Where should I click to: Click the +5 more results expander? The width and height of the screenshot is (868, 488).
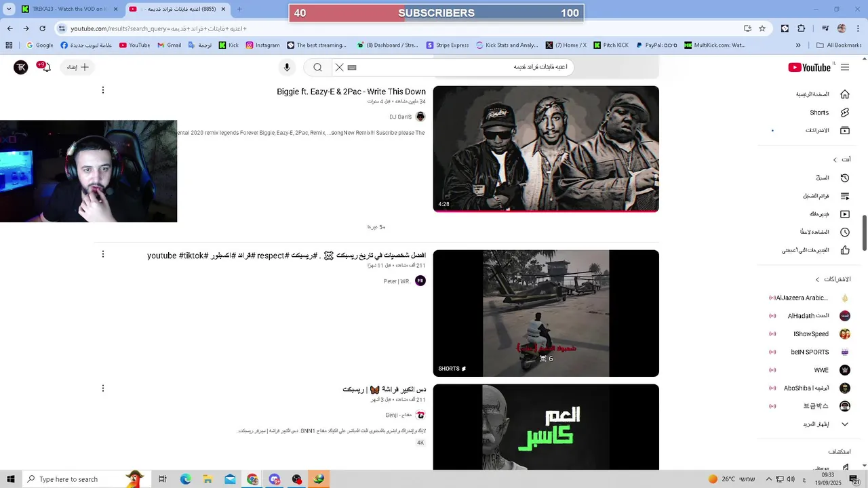376,227
